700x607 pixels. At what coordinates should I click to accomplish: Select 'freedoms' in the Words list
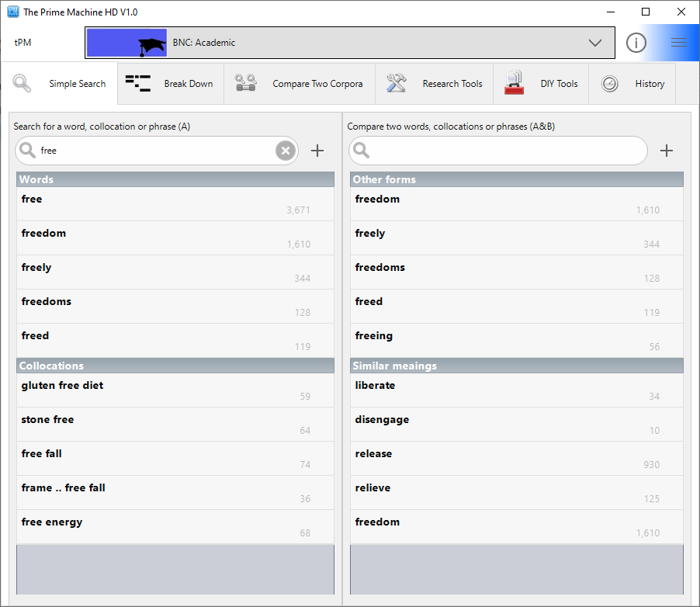[175, 307]
